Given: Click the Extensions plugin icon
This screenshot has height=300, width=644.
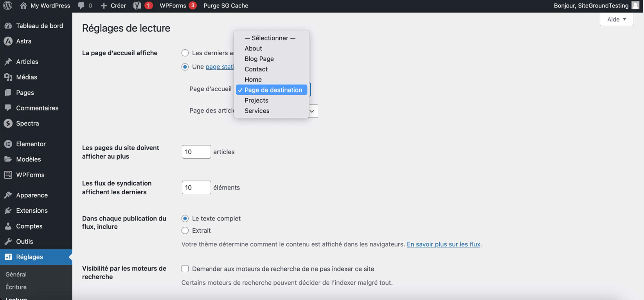Looking at the screenshot, I should 8,211.
